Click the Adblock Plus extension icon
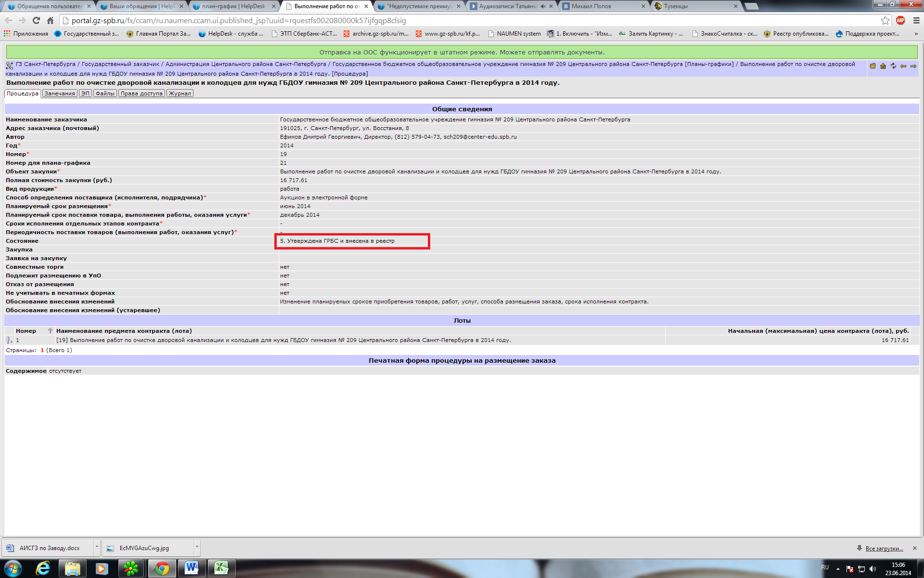The image size is (924, 578). click(x=900, y=20)
